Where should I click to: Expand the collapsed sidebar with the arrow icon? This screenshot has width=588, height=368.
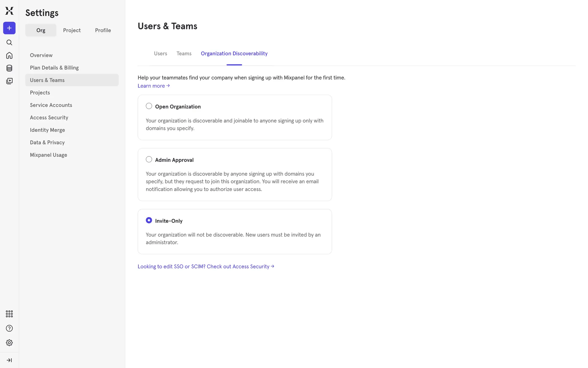click(x=9, y=360)
